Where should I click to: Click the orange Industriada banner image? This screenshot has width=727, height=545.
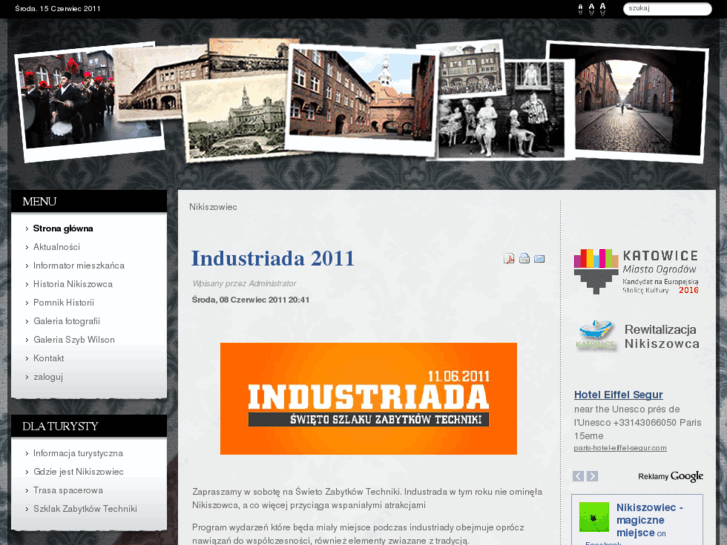[x=369, y=399]
